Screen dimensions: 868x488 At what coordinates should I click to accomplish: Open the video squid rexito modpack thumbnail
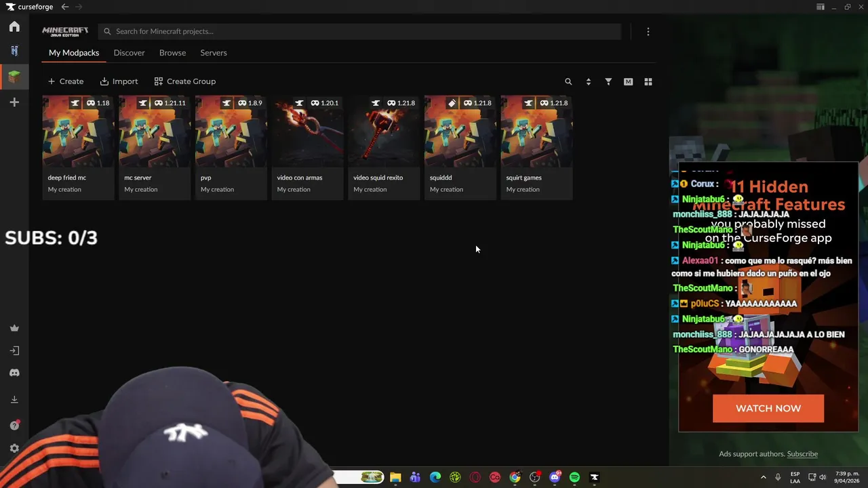point(384,131)
